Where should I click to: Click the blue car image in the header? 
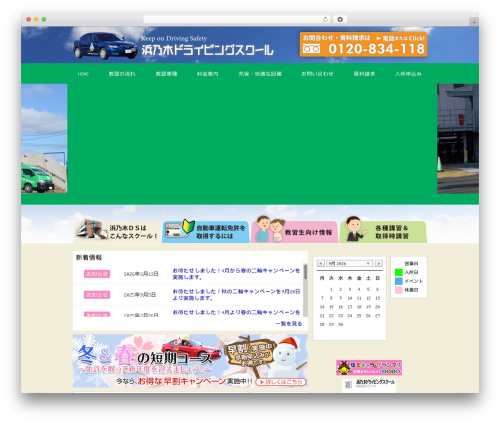point(105,46)
